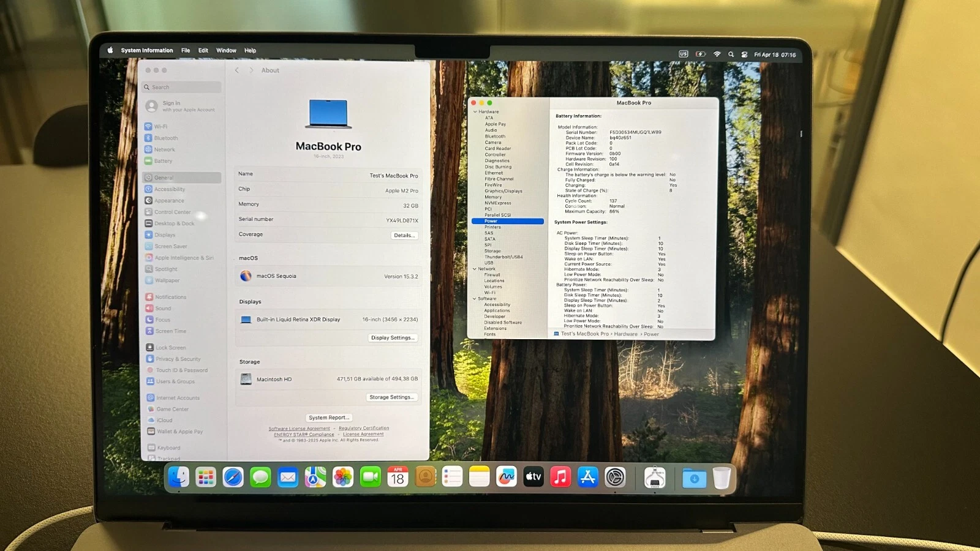Select Battery in settings sidebar
The height and width of the screenshot is (551, 980).
coord(182,161)
